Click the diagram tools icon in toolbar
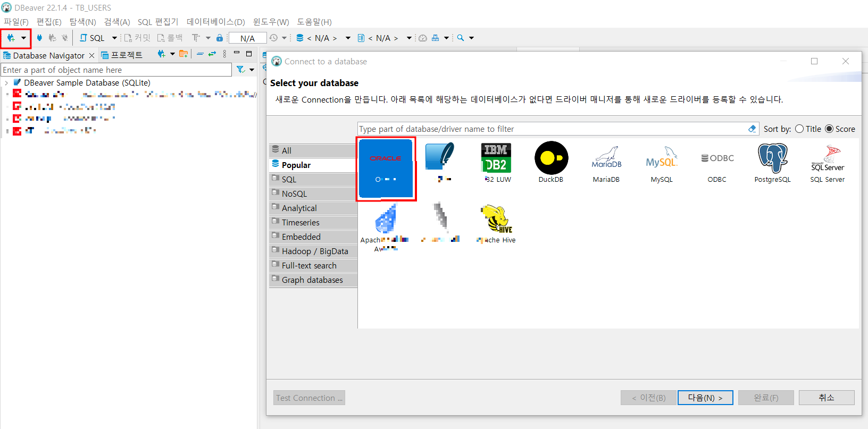868x429 pixels. 436,38
